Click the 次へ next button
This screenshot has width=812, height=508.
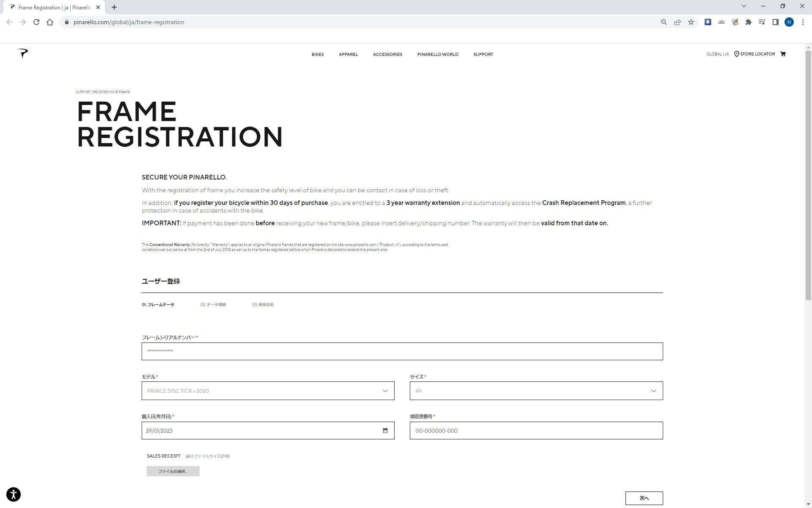point(644,498)
